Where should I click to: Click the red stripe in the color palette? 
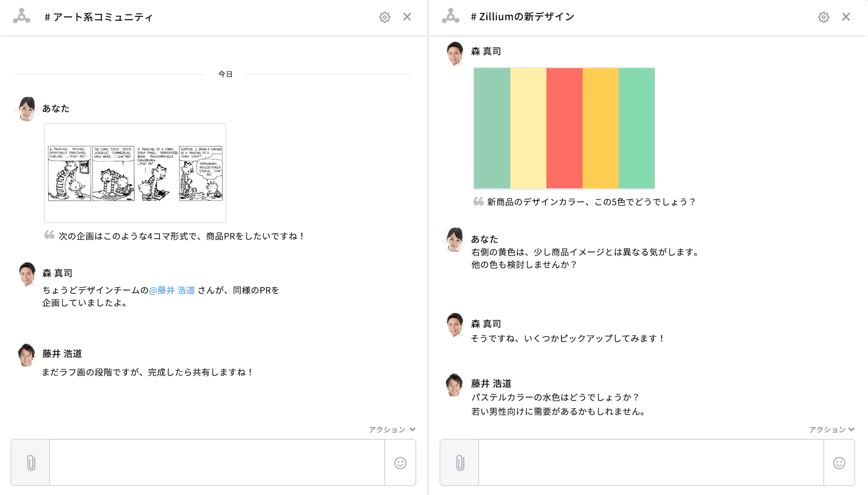[564, 127]
